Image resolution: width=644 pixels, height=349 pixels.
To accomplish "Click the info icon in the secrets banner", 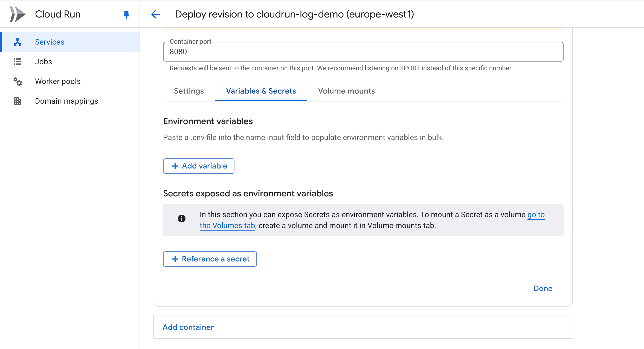I will click(181, 219).
